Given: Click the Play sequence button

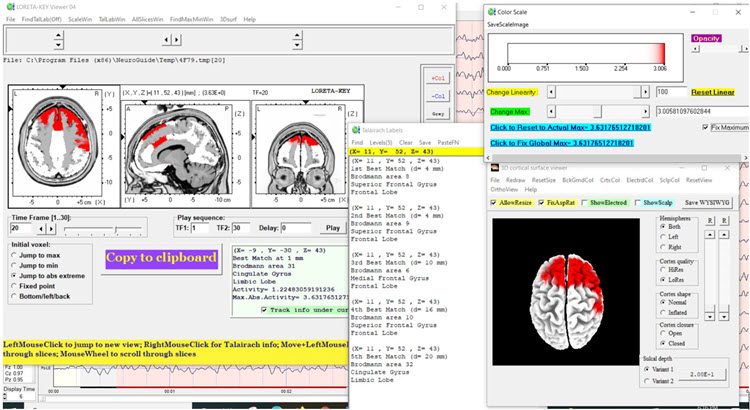Looking at the screenshot, I should click(x=333, y=228).
